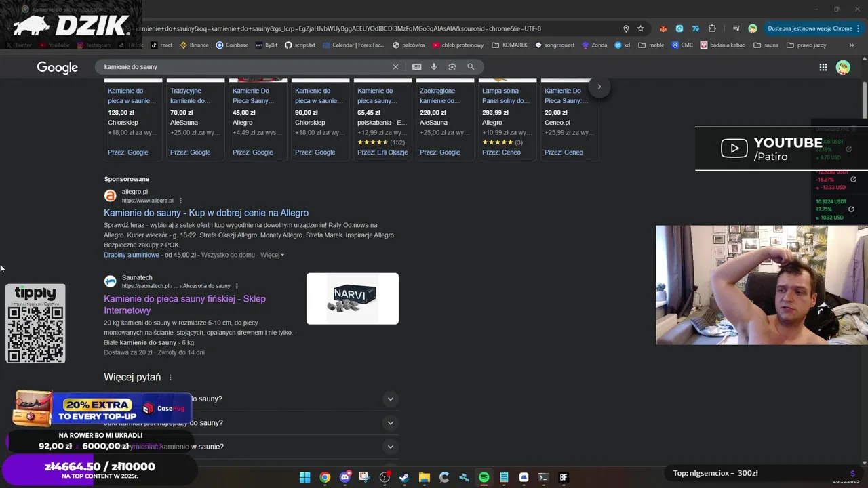
Task: Clear the Google search box with X
Action: pyautogui.click(x=395, y=67)
